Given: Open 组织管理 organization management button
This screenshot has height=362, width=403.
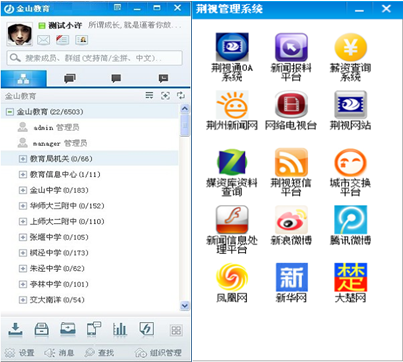Looking at the screenshot, I should [x=158, y=353].
